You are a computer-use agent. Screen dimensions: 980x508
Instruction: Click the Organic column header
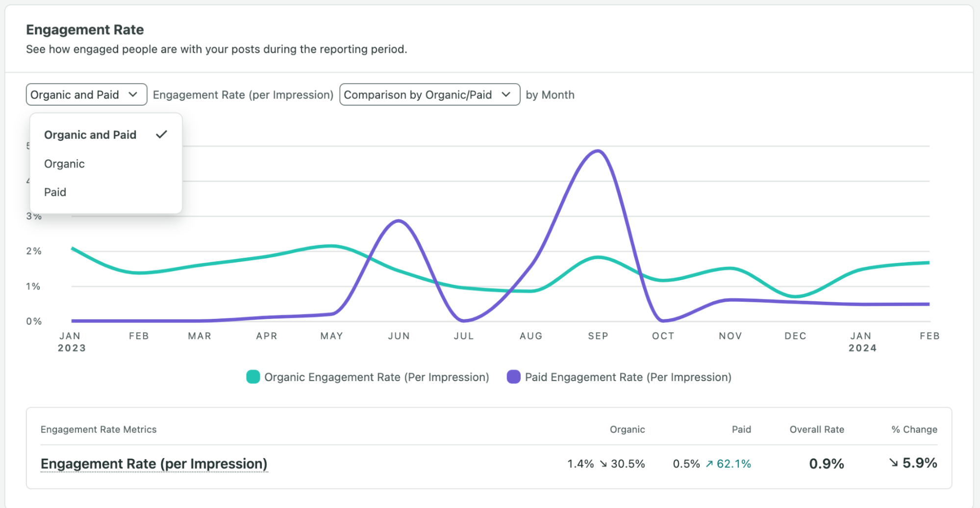click(x=627, y=430)
